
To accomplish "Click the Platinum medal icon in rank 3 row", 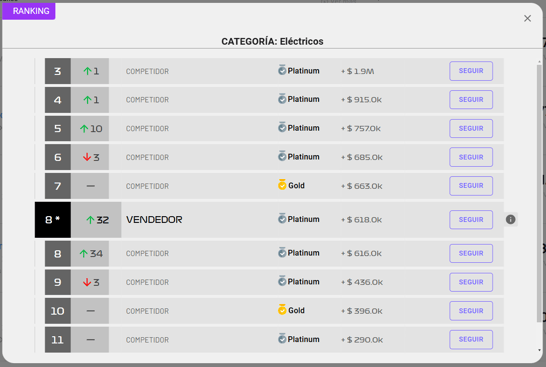I will [x=282, y=70].
